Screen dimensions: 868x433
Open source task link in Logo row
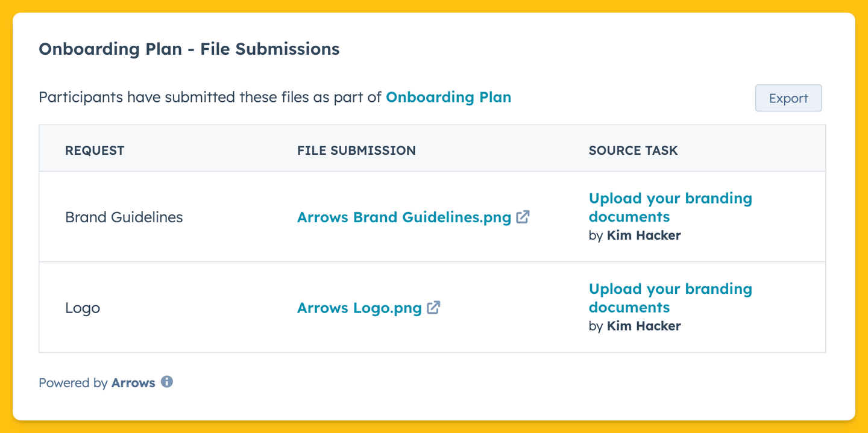[x=670, y=298]
